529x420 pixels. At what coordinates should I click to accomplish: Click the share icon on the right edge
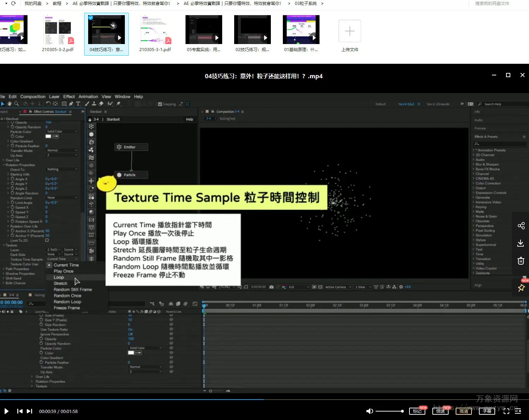521,226
